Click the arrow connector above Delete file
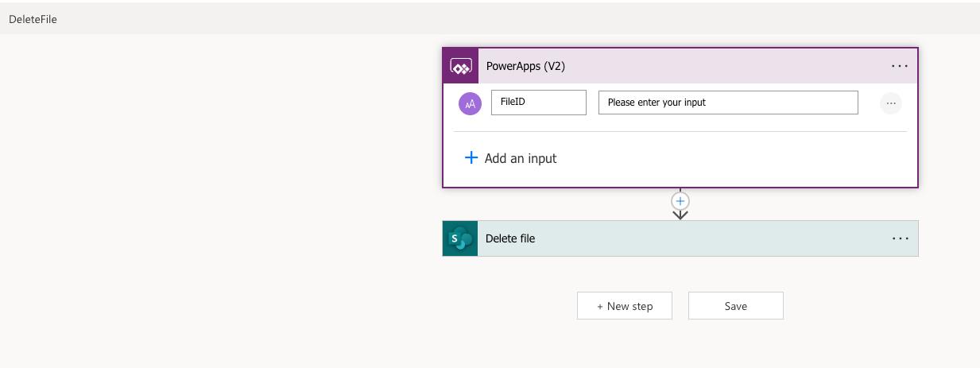 click(680, 214)
